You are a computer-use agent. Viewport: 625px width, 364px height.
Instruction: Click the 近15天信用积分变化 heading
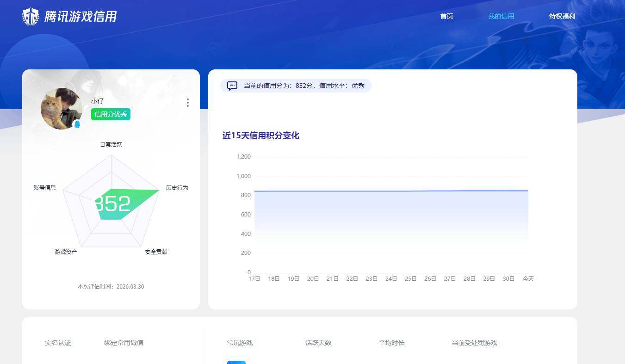point(261,136)
